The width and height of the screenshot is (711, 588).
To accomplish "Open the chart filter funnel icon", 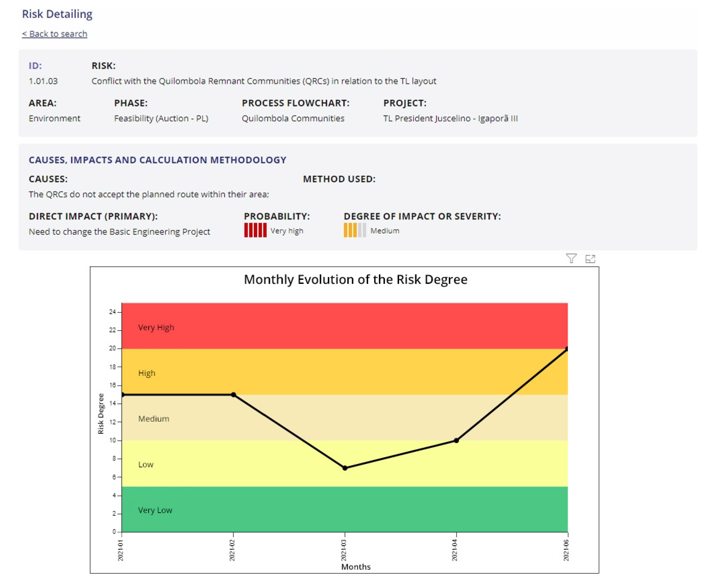I will 571,258.
